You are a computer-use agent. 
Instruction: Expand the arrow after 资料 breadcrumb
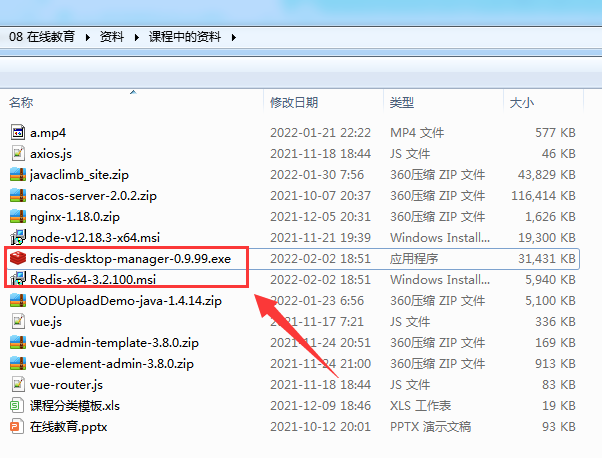(137, 37)
